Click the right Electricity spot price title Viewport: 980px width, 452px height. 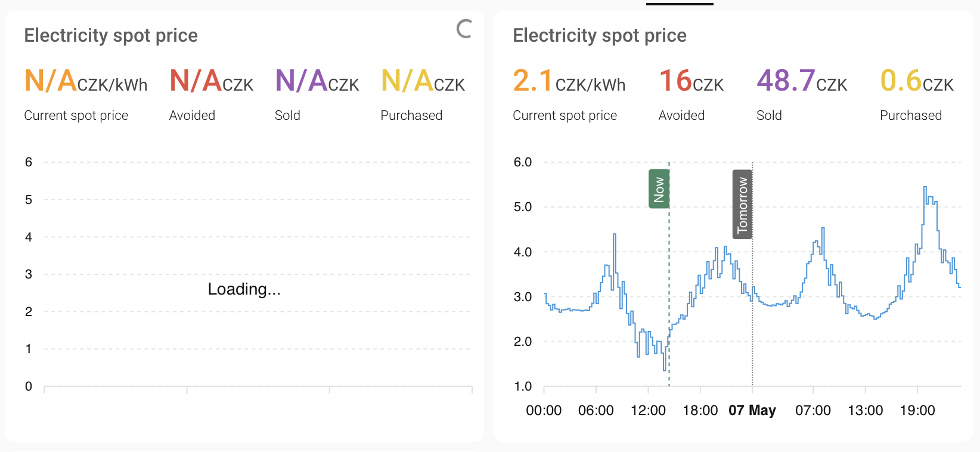click(x=600, y=36)
